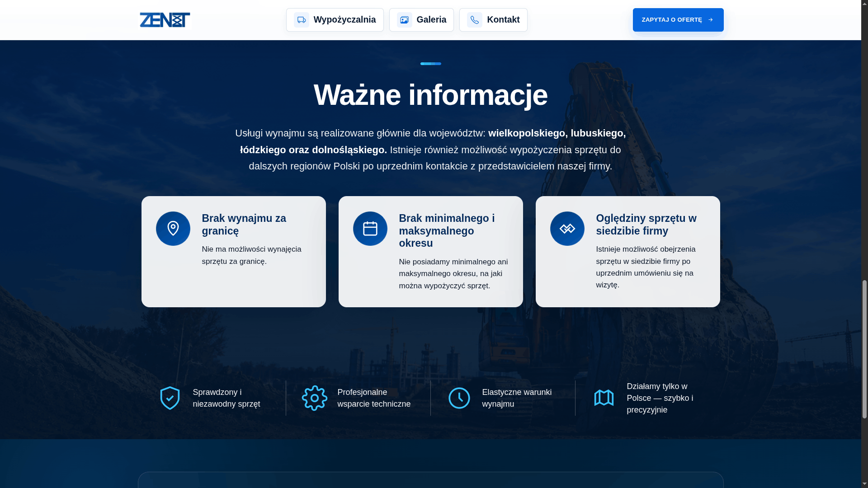Select the Ważne informacje heading
Screen dimensions: 868x488
pos(430,95)
